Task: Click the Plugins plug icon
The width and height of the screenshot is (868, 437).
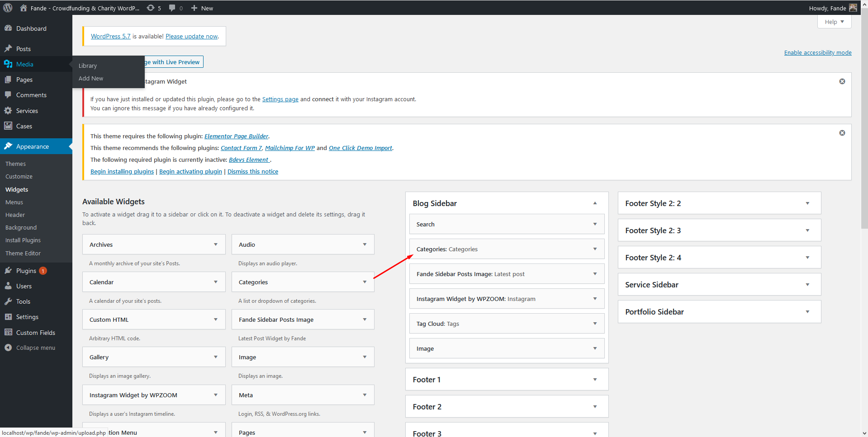Action: pos(8,270)
